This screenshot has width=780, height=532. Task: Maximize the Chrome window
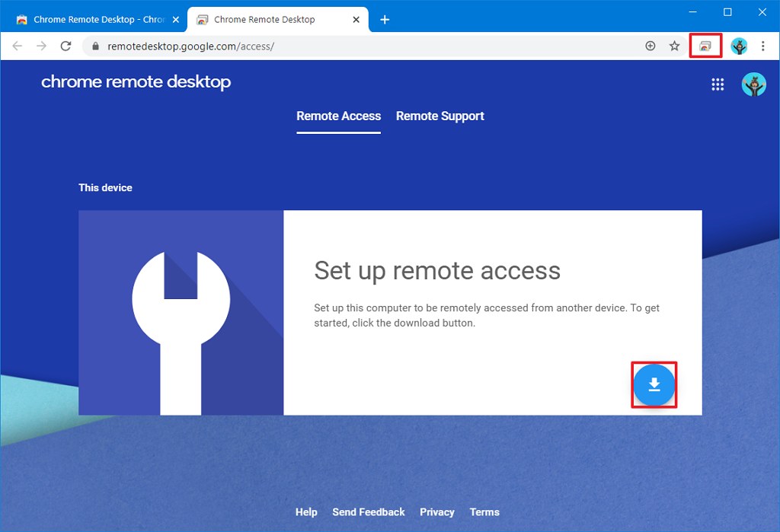[727, 12]
